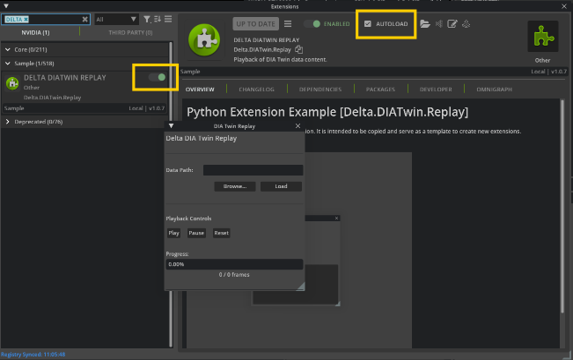This screenshot has width=573, height=360.
Task: Close the DIA Twin Replay window
Action: click(298, 126)
